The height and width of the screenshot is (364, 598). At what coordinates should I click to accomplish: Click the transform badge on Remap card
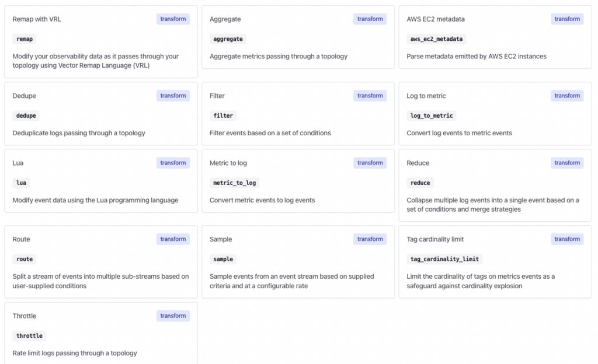point(173,19)
